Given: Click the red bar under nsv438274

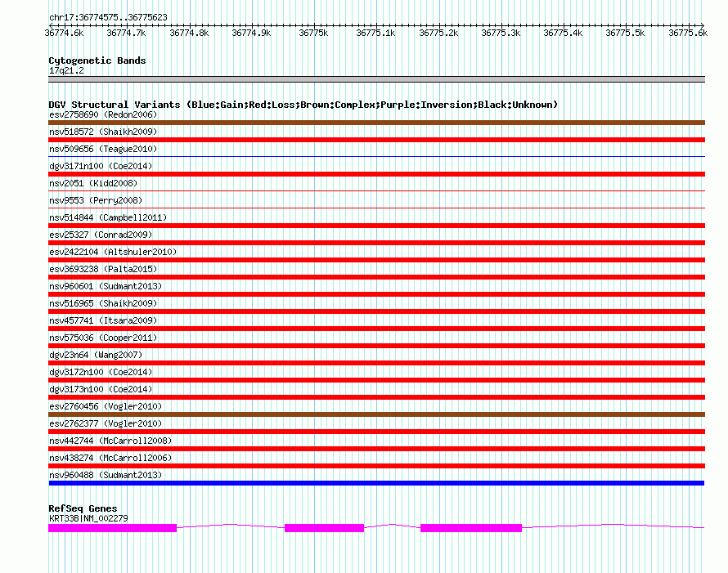Looking at the screenshot, I should click(x=376, y=466).
